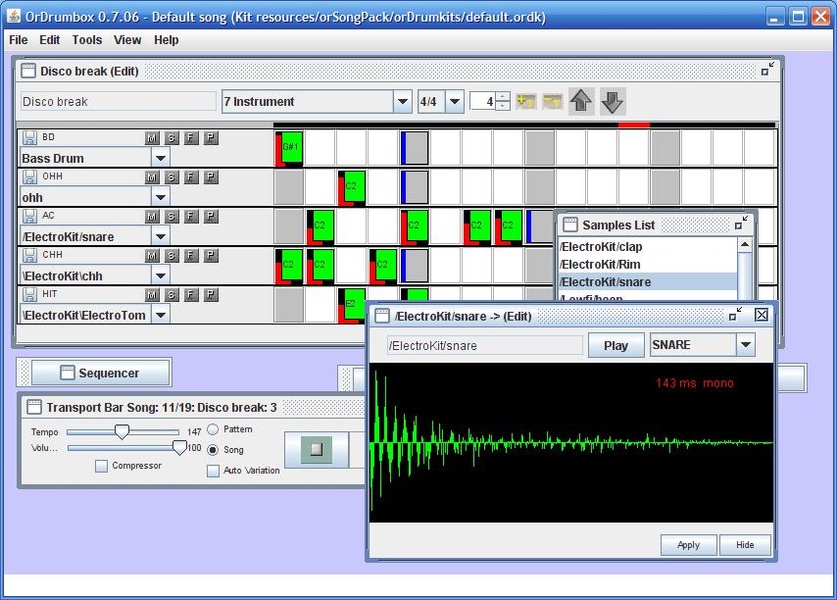The image size is (837, 600).
Task: Enable the Compressor checkbox
Action: (101, 466)
